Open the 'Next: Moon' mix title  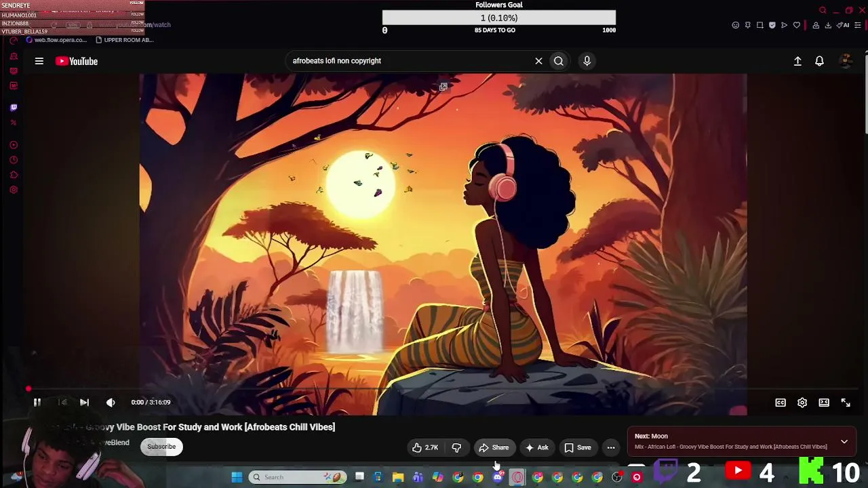[651, 436]
